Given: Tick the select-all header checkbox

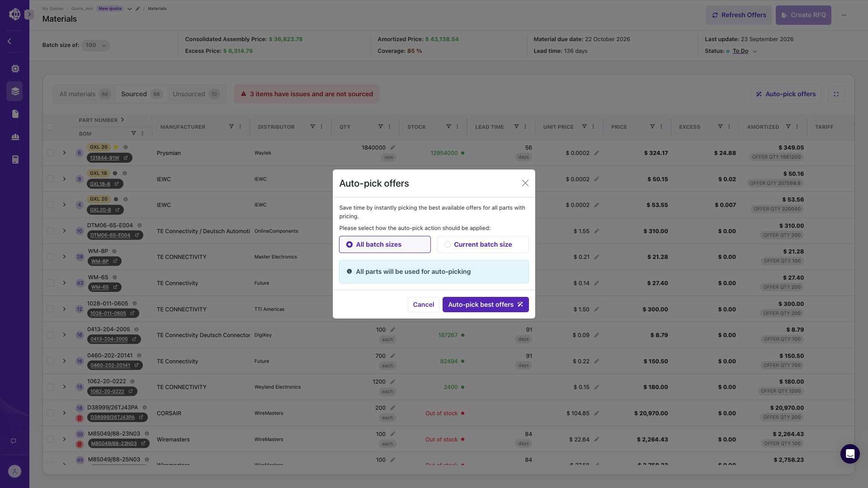Looking at the screenshot, I should [x=50, y=127].
